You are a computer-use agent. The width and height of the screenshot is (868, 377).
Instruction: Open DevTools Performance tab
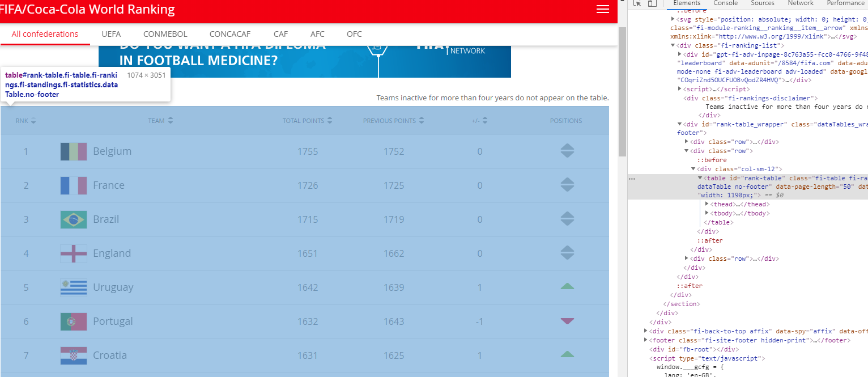pyautogui.click(x=845, y=3)
